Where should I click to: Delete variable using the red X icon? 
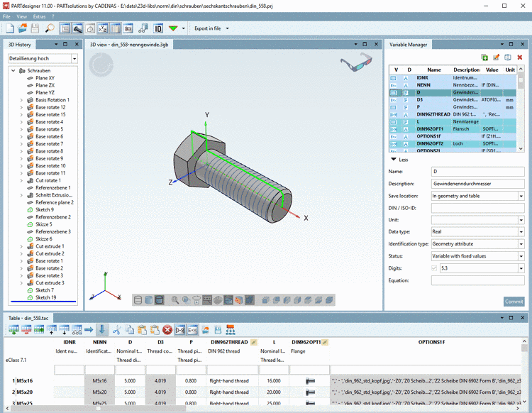(x=520, y=57)
